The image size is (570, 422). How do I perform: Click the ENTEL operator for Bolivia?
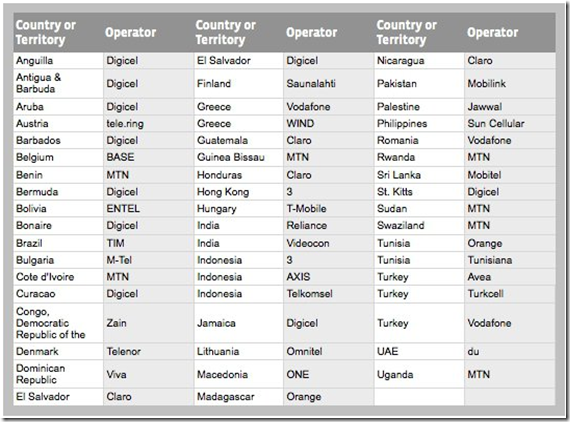click(148, 209)
